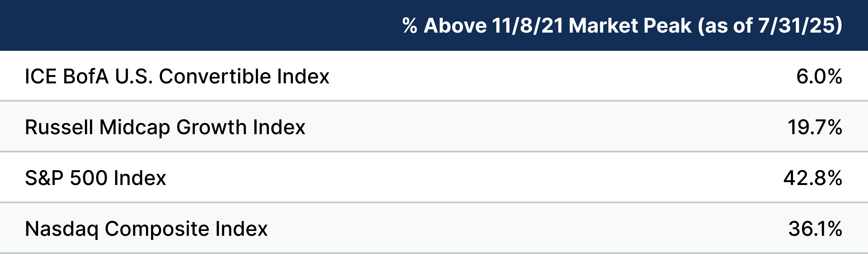Select the ICE BofA U.S. Convertible Index label
The height and width of the screenshot is (254, 868).
point(177,76)
